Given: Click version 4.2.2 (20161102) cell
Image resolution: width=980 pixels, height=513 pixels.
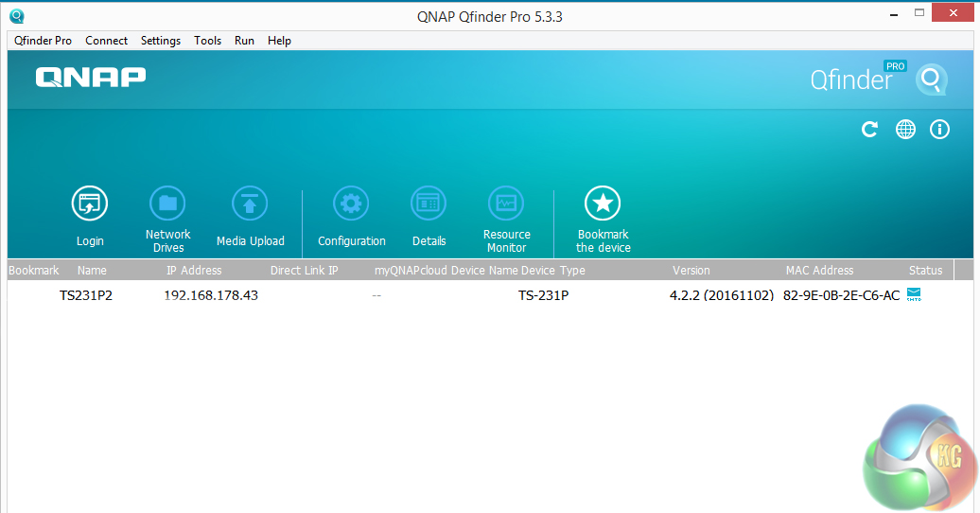Looking at the screenshot, I should (x=721, y=295).
